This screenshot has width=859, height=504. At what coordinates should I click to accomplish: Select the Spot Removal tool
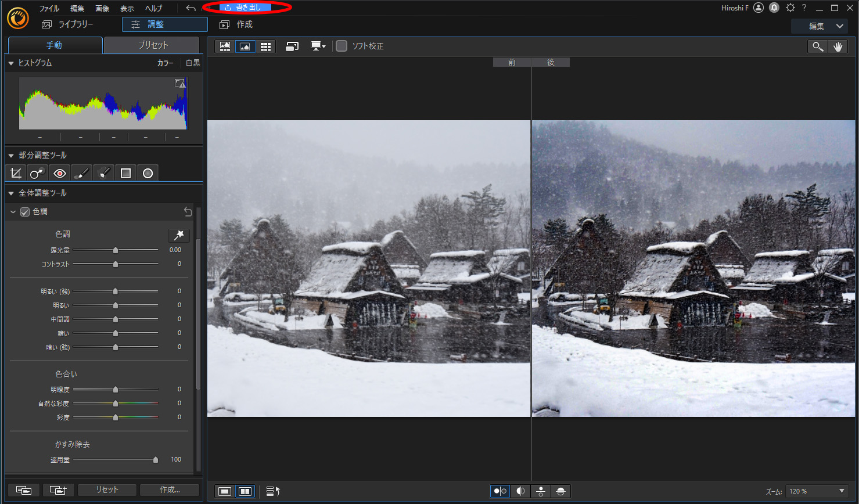tap(38, 173)
